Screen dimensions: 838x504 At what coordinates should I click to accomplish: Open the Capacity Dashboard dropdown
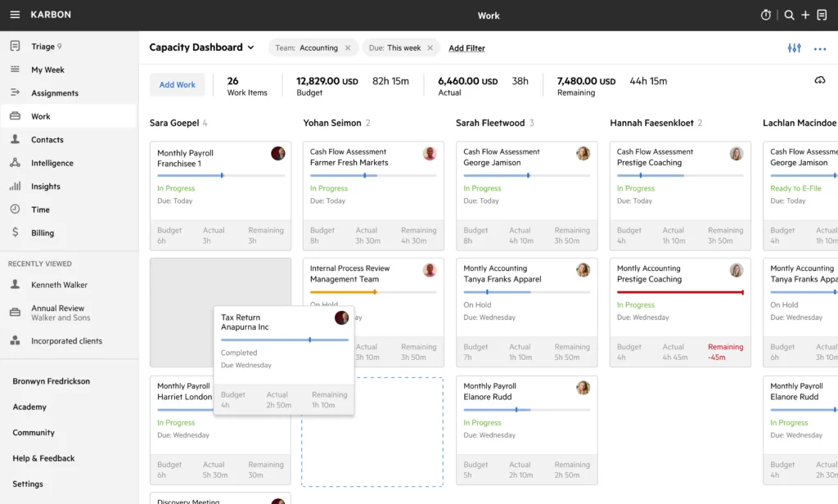[200, 47]
